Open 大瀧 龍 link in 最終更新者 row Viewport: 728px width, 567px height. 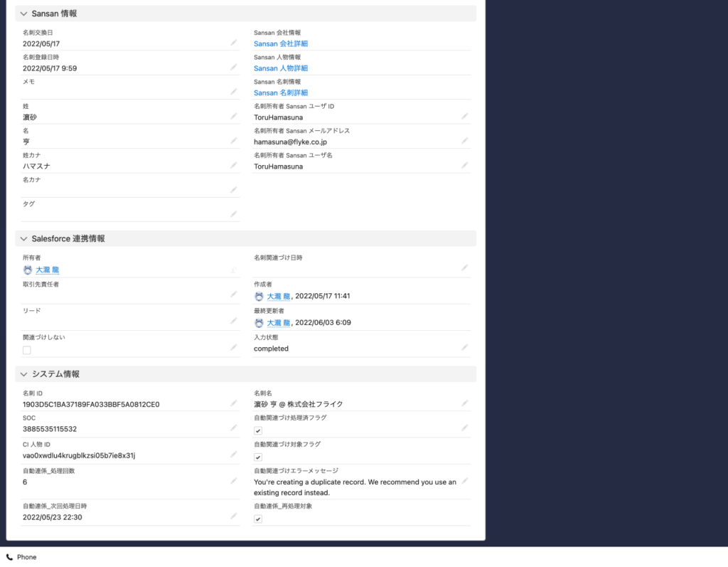coord(279,323)
